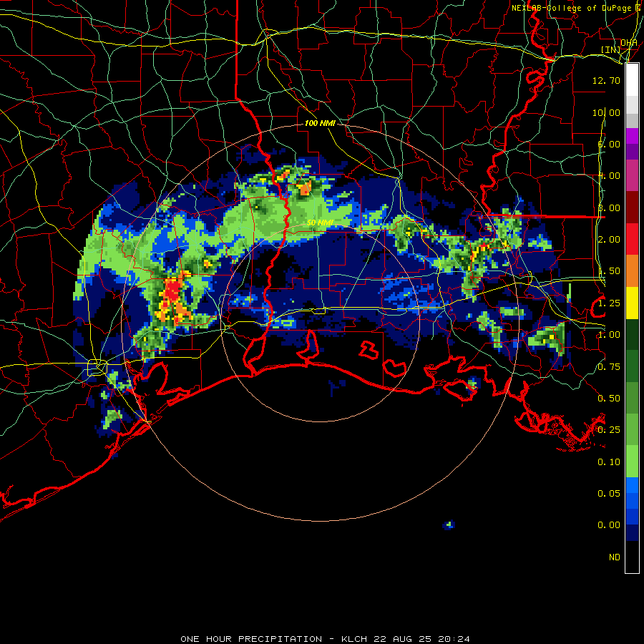Select the black ND legend band
The image size is (644, 644).
[632, 557]
